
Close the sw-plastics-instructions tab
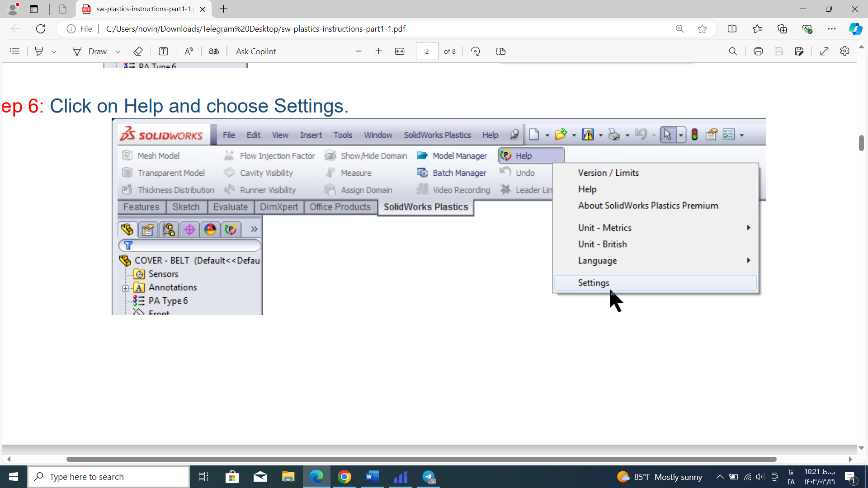[x=203, y=9]
